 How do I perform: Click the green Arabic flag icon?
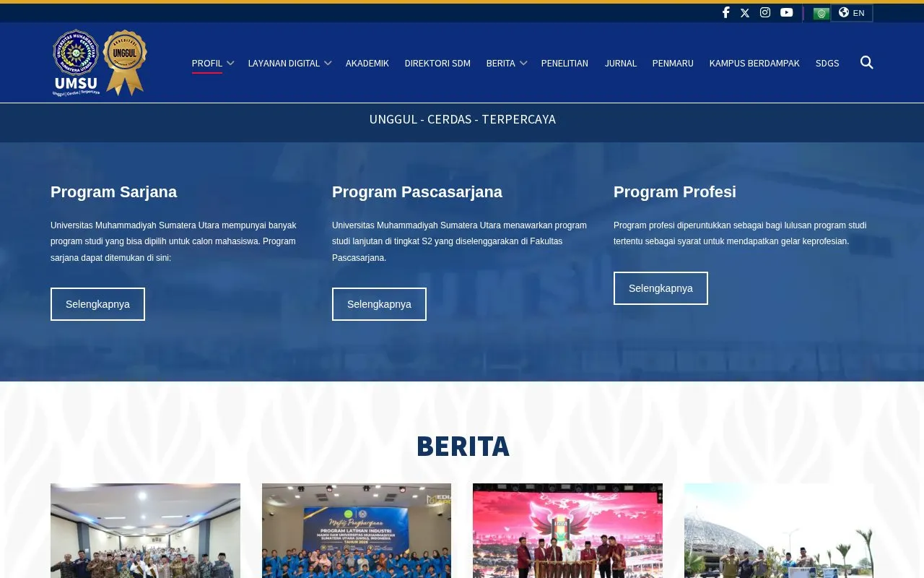(x=821, y=13)
